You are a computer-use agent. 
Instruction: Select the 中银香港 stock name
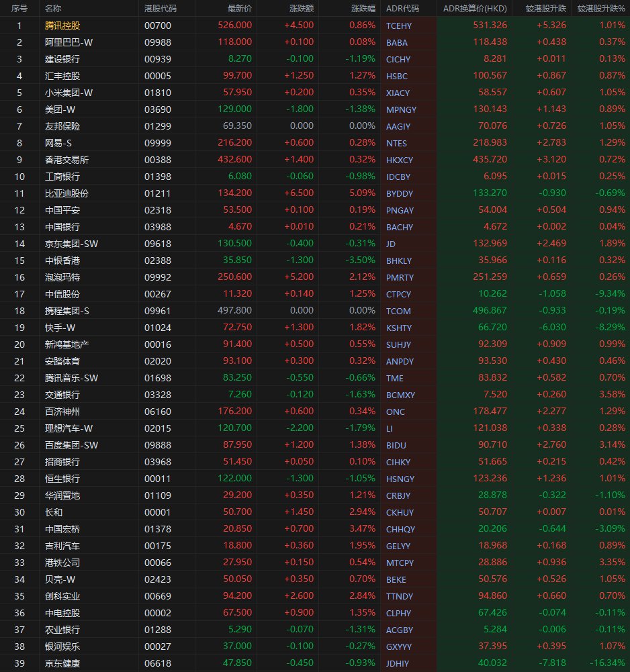pyautogui.click(x=62, y=260)
